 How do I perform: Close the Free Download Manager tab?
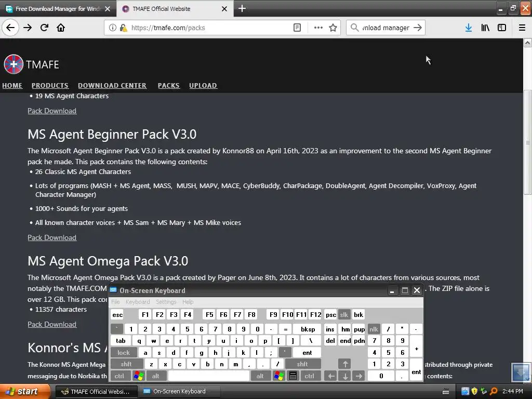108,9
